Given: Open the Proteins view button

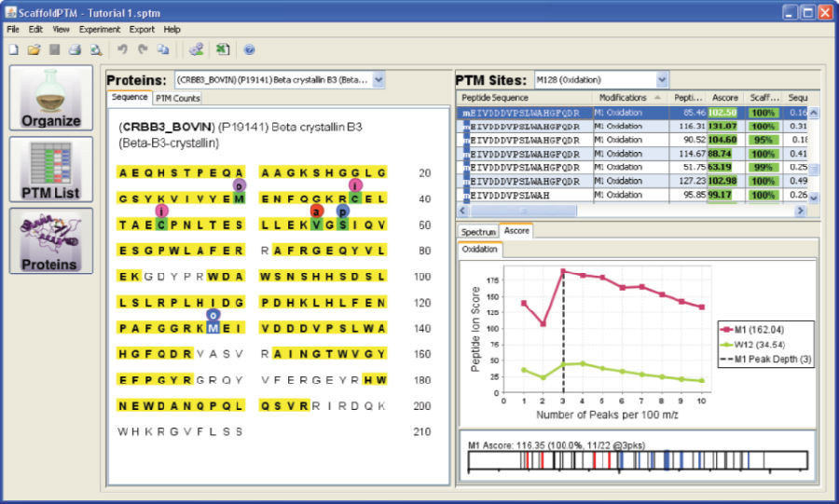Looking at the screenshot, I should click(x=51, y=240).
